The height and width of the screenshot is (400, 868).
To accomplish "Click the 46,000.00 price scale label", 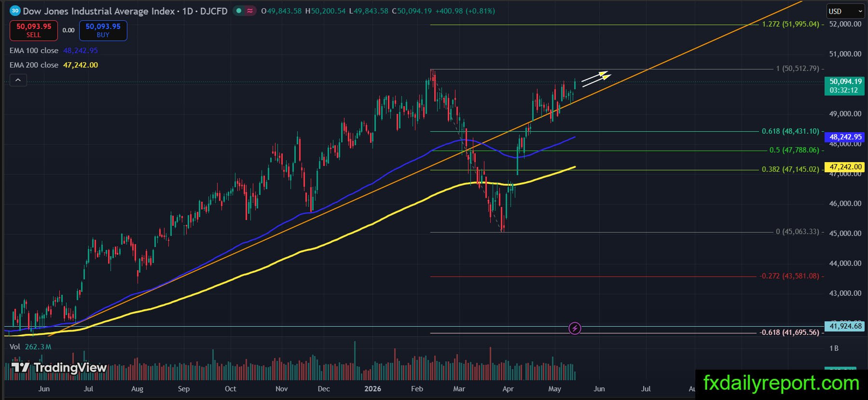I will pos(845,204).
